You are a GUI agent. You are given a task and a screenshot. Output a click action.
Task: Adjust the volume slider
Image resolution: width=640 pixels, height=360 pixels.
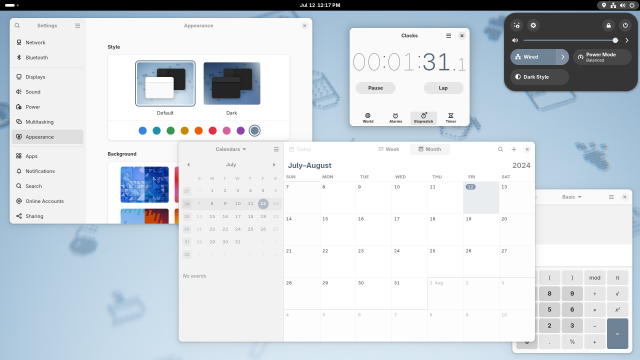click(571, 40)
